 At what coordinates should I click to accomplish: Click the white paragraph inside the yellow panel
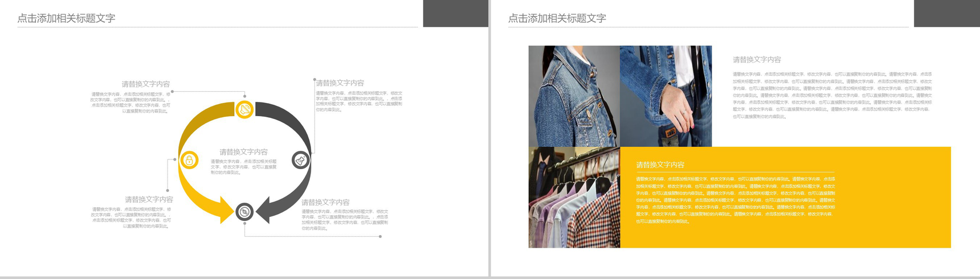click(736, 200)
